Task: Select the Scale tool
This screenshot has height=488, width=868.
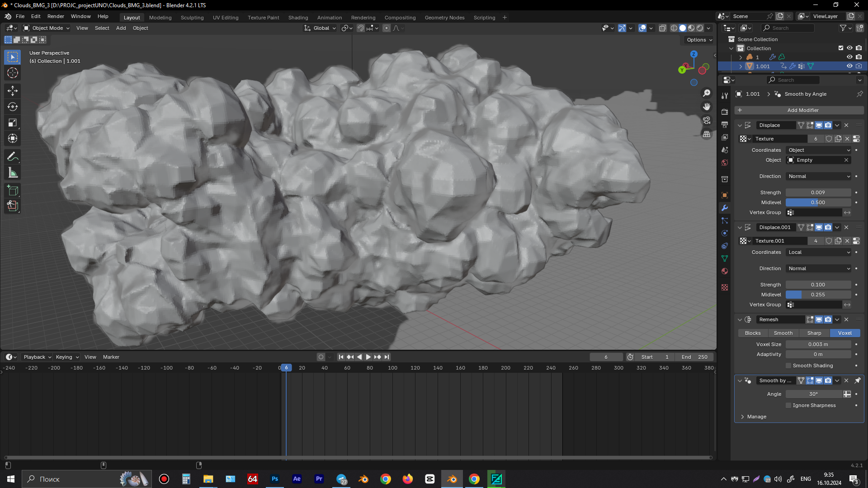Action: click(13, 122)
